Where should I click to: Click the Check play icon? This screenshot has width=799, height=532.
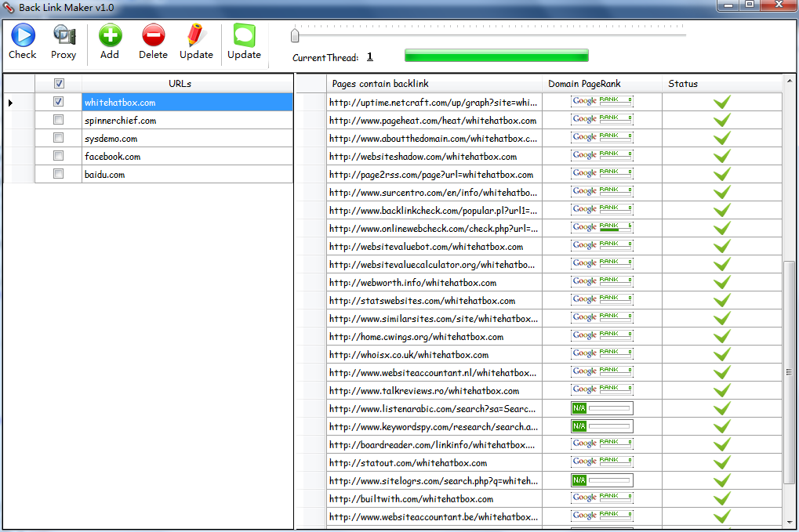pyautogui.click(x=23, y=36)
